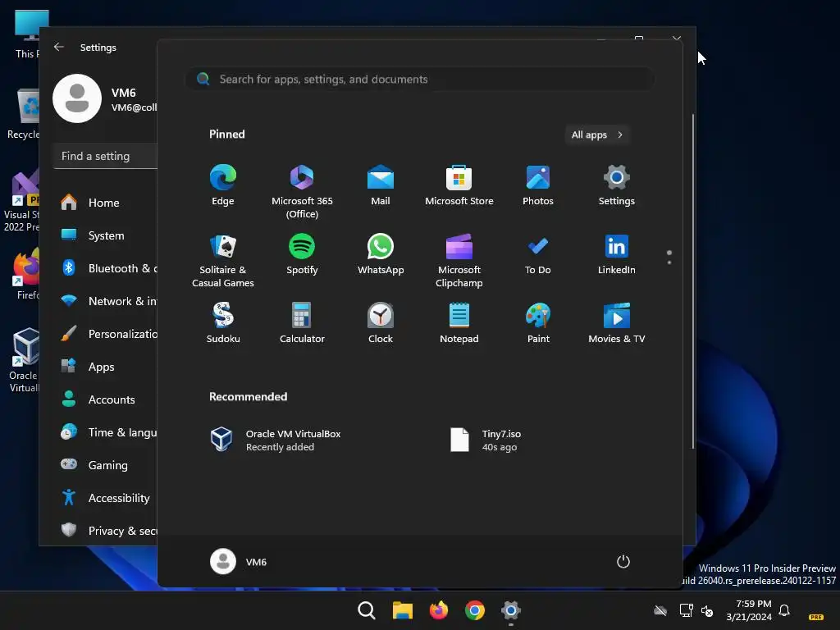Open VM6 profile picture in Settings
Viewport: 840px width, 630px height.
77,98
